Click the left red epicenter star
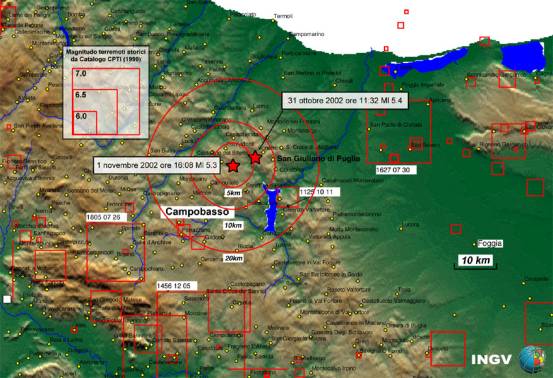This screenshot has width=553, height=378. coord(233,165)
